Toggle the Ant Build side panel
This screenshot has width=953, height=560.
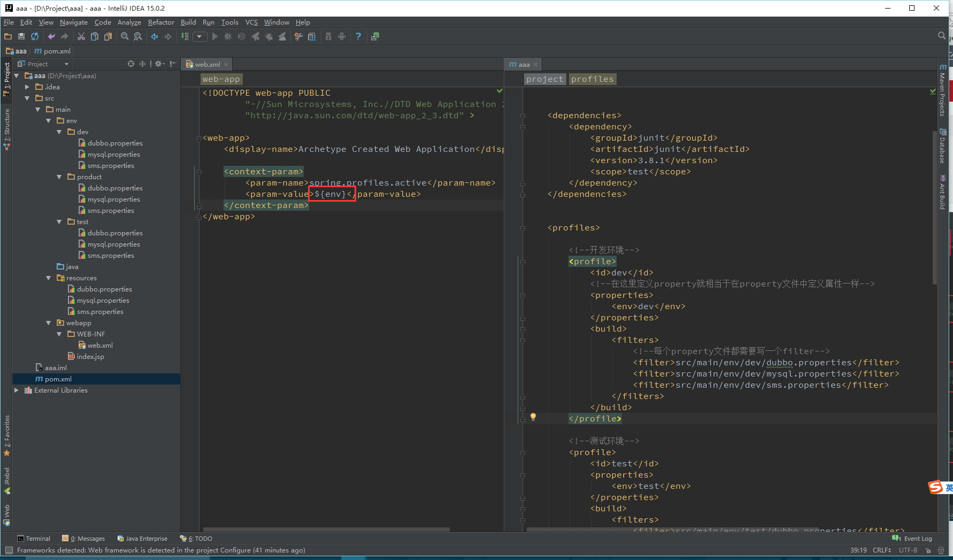coord(942,191)
